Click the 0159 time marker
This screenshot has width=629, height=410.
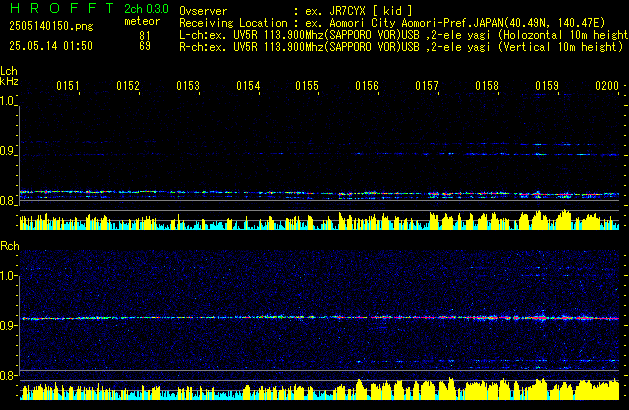(547, 86)
